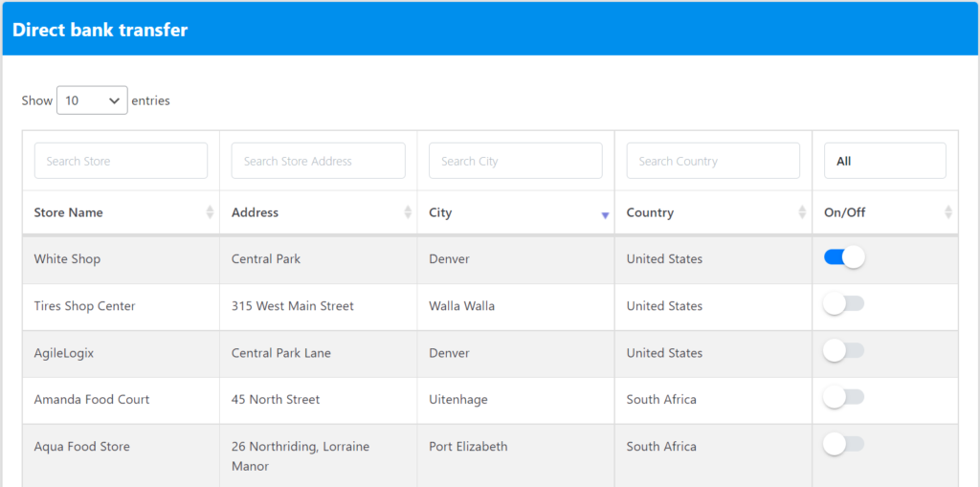Select the On/Off column header text
The image size is (980, 487).
pos(844,212)
